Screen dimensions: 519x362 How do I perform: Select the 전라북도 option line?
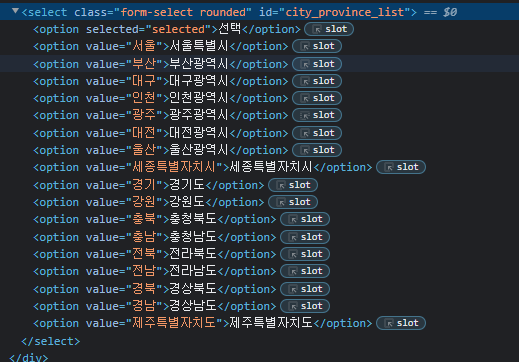click(154, 254)
